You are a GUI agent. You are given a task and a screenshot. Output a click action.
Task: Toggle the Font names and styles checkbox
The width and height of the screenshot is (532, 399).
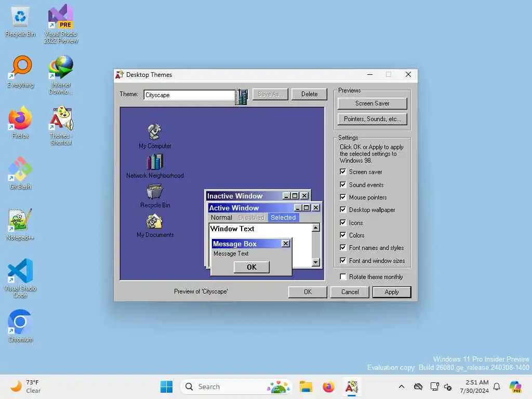(343, 248)
